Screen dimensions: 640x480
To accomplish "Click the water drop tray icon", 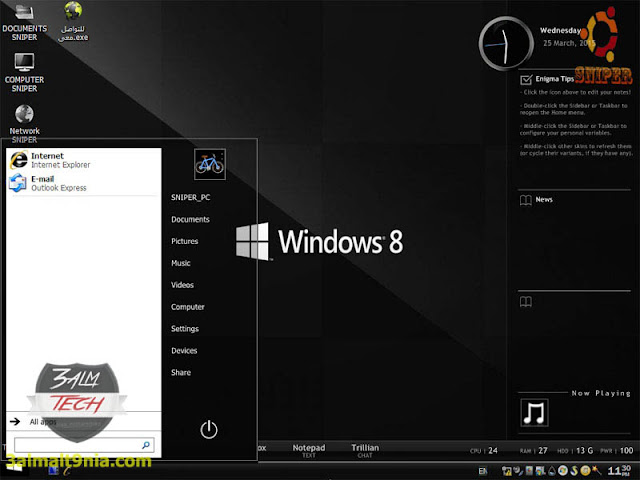I will coord(552,471).
